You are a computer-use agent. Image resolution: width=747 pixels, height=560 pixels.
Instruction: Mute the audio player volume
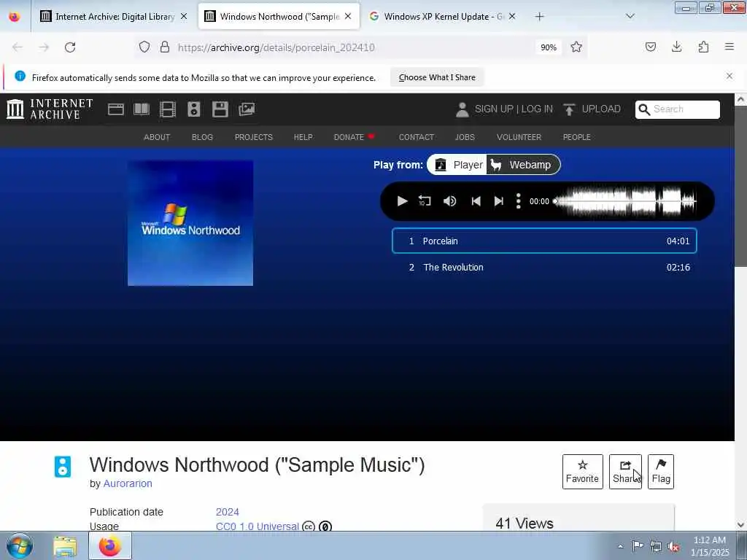449,201
